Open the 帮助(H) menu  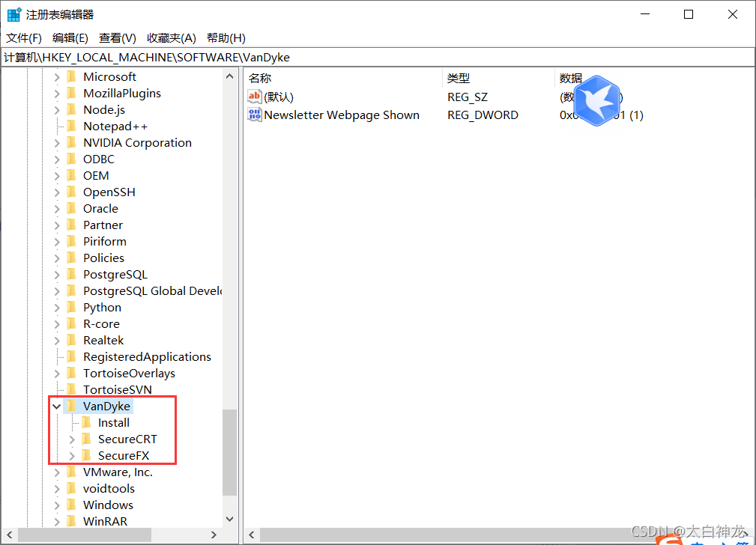point(226,38)
